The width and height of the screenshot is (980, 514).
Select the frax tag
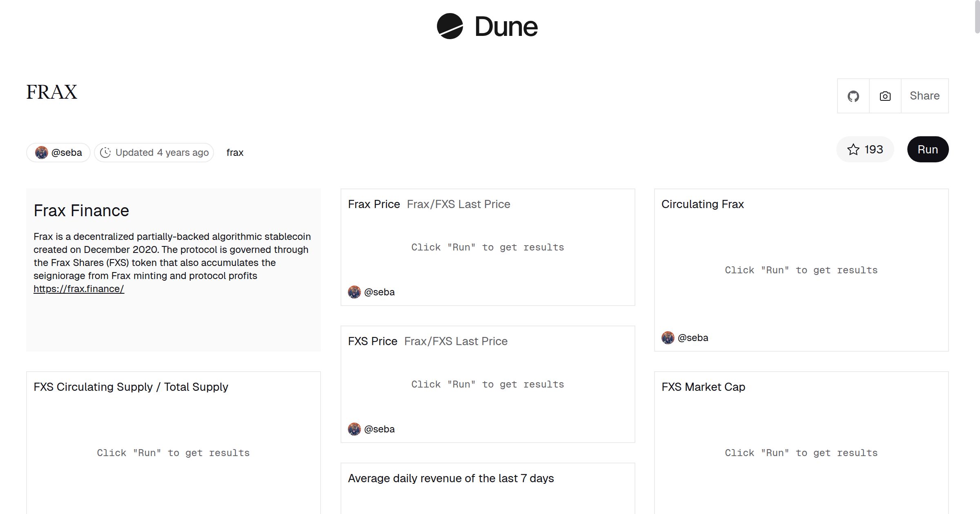pos(235,153)
